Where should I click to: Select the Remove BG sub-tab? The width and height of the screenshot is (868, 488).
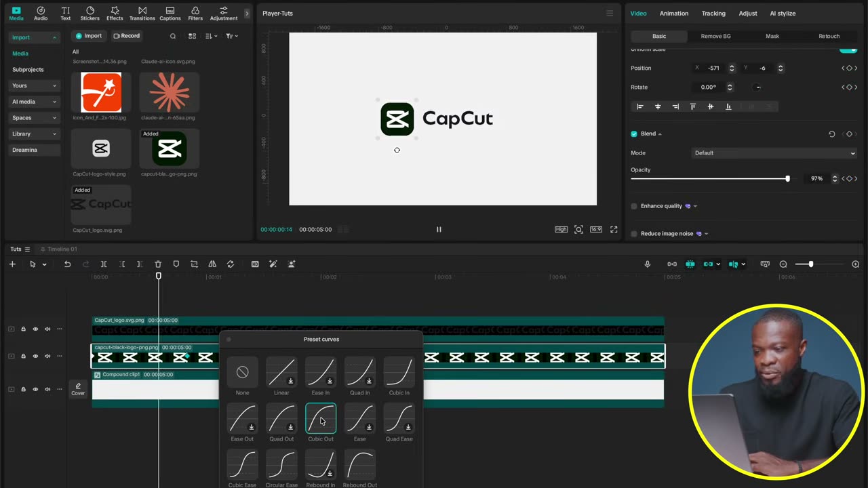(715, 37)
